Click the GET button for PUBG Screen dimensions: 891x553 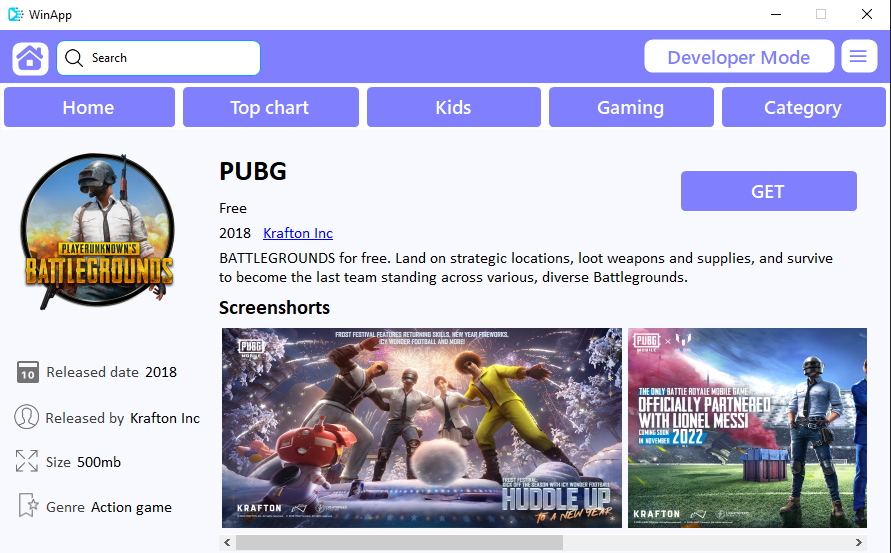click(x=768, y=191)
